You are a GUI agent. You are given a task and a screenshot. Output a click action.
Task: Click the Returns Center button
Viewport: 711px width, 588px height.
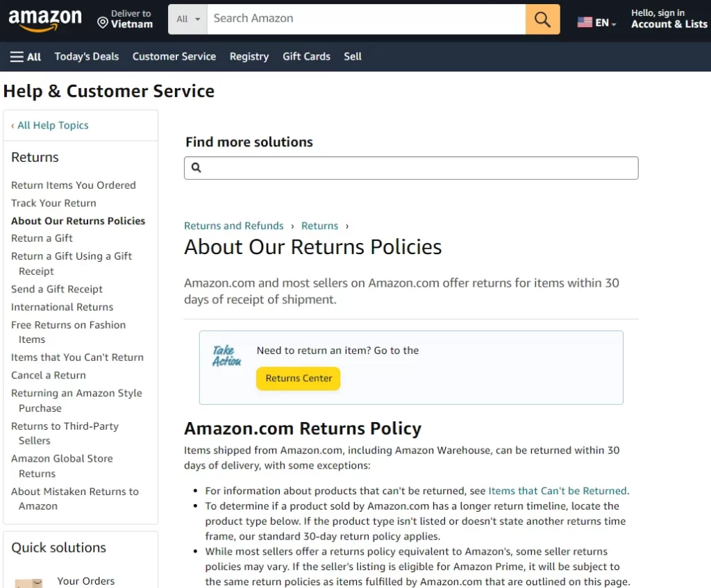[x=299, y=378]
